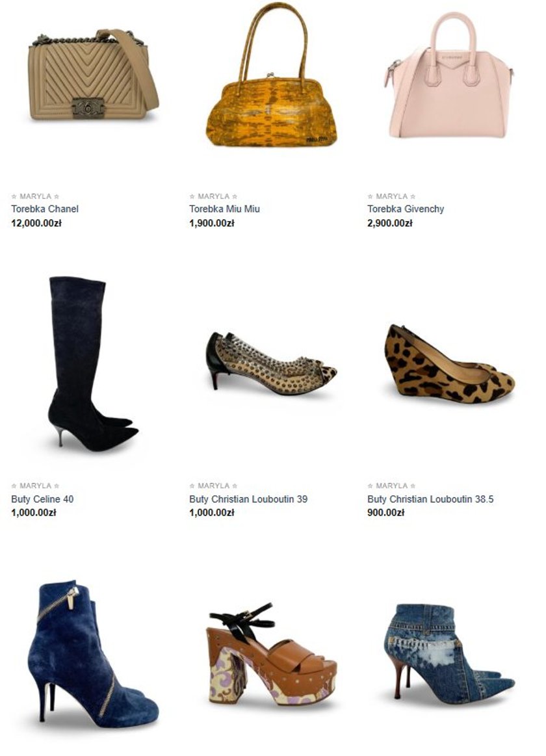The width and height of the screenshot is (546, 756).
Task: Click the 12,000.00zł Chanel price
Action: pyautogui.click(x=36, y=223)
